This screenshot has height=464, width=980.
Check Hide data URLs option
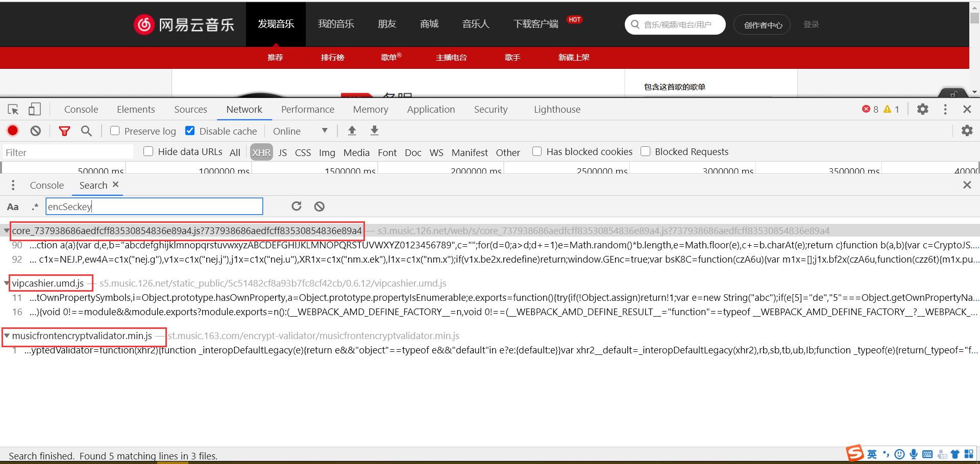pos(149,151)
